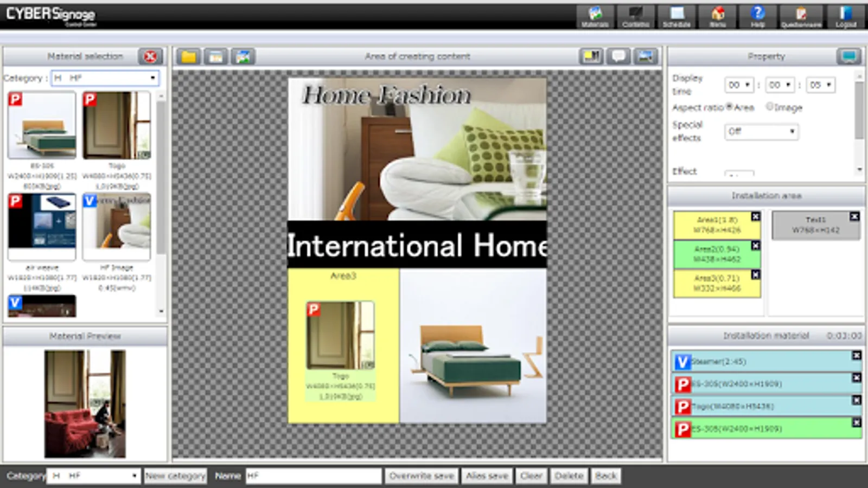Click the landscape image icon in content toolbar
868x488 pixels.
[x=646, y=56]
